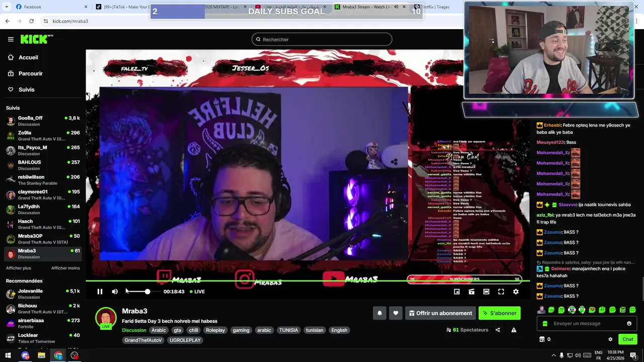Open Haach channel in sidebar

(x=43, y=224)
